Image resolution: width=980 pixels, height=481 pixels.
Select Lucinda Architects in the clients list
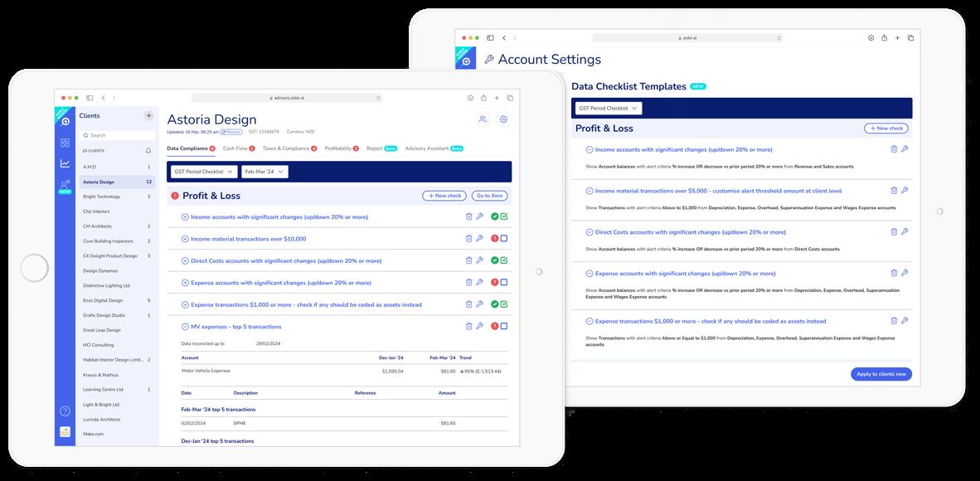[x=117, y=419]
